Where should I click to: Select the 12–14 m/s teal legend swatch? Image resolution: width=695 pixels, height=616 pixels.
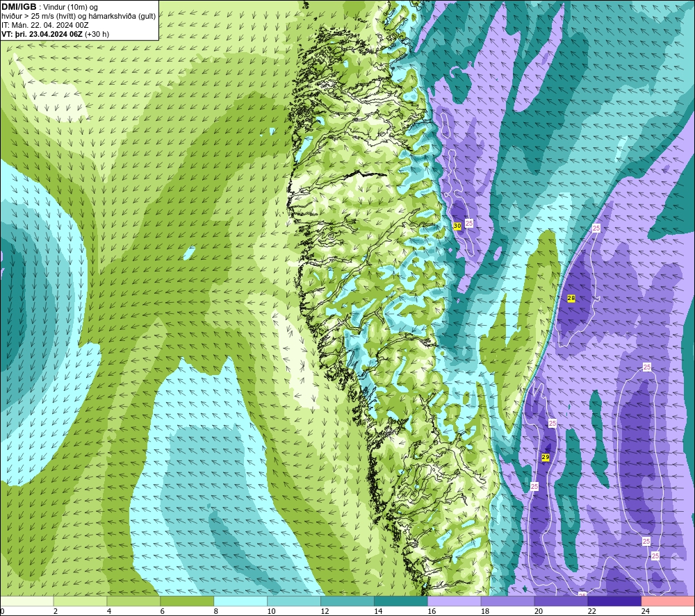347,601
